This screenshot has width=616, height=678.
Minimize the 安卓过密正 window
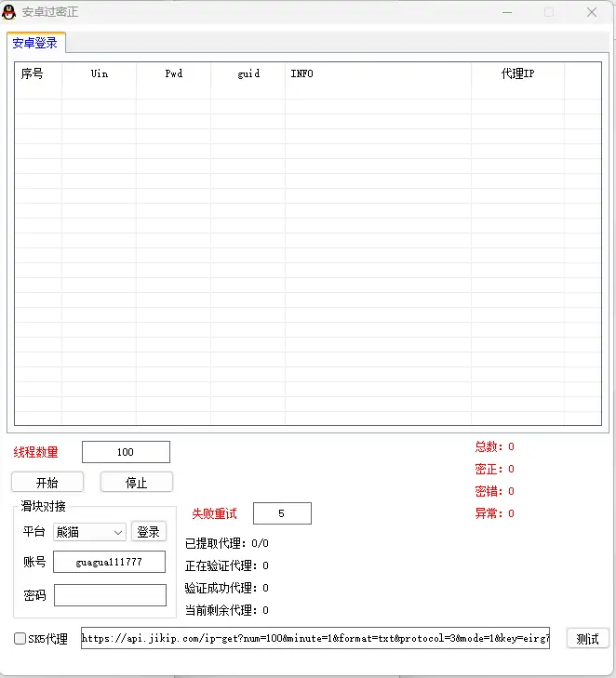tap(507, 12)
